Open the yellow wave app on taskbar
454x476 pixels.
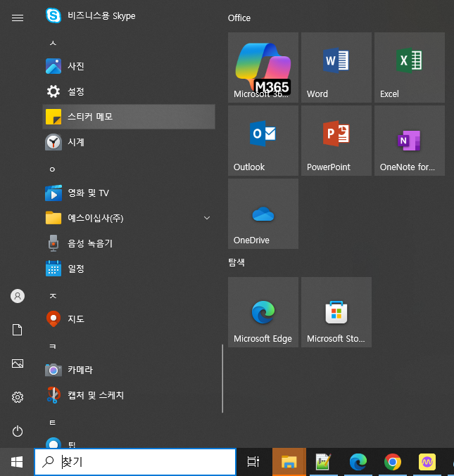pyautogui.click(x=427, y=462)
